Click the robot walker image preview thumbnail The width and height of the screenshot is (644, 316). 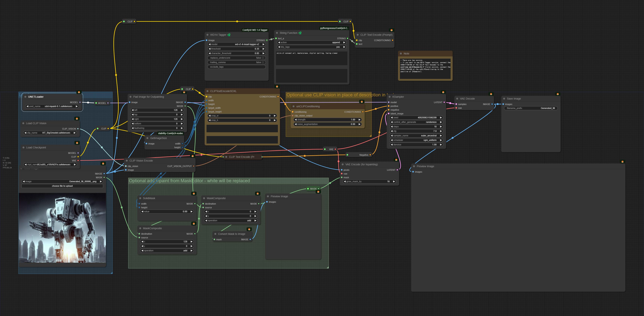62,228
